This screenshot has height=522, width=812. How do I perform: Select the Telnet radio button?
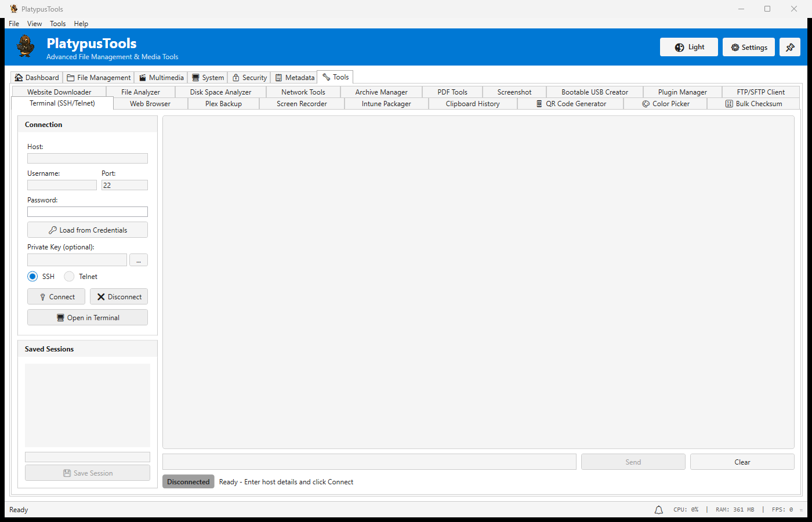pyautogui.click(x=70, y=277)
